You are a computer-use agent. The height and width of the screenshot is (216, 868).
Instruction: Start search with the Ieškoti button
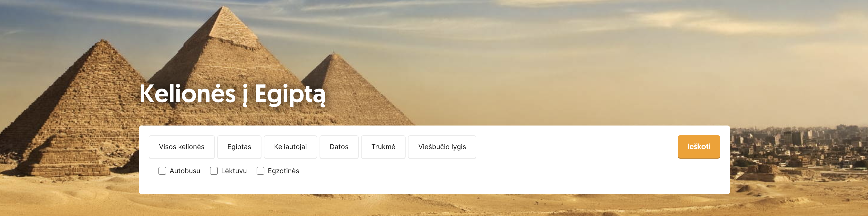(699, 147)
